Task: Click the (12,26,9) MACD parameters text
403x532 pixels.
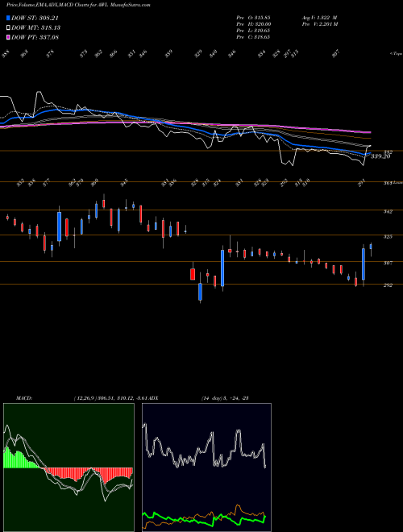Action: pos(110,397)
